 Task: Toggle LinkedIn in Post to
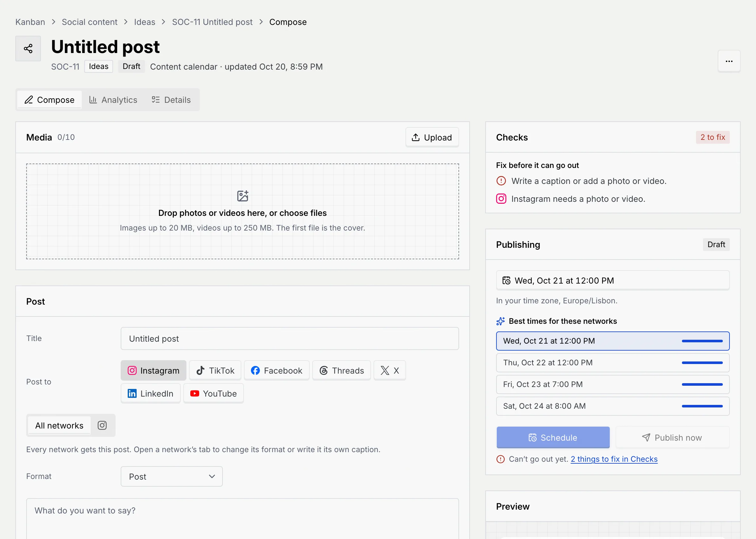pos(150,393)
